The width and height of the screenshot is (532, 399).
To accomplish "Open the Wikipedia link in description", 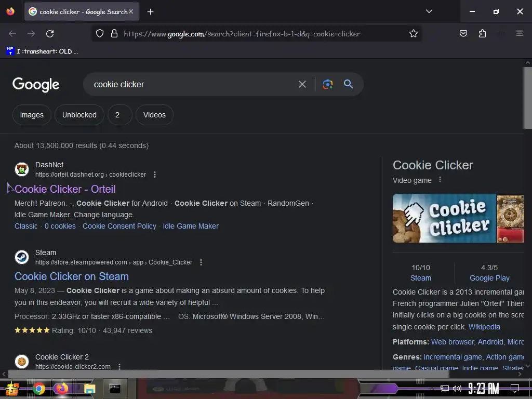I will 484,327.
